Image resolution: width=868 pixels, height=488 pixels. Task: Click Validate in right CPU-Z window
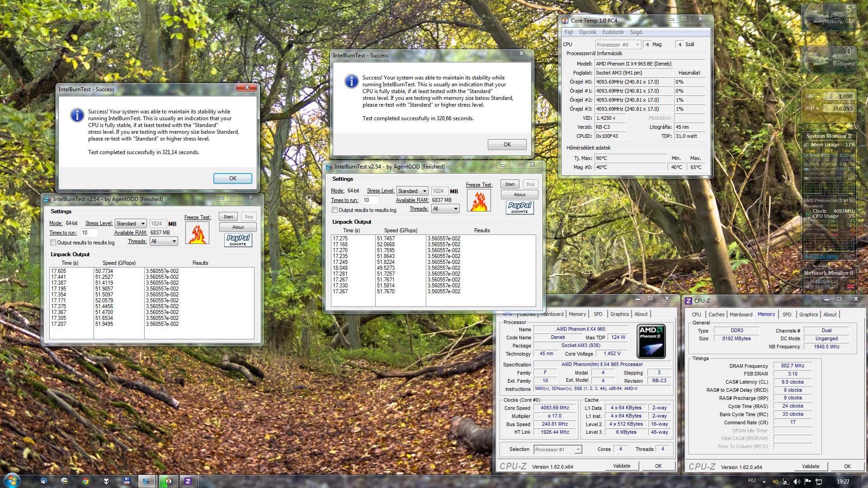[811, 466]
